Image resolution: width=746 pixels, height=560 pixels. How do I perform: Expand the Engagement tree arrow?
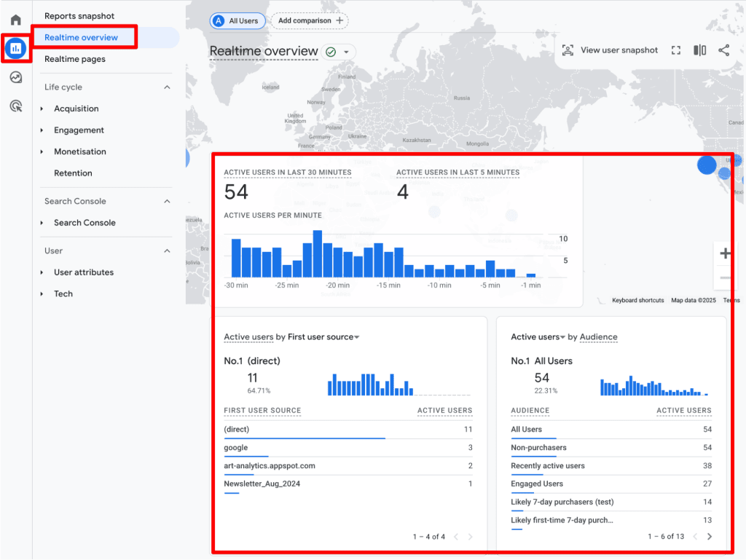(x=42, y=130)
